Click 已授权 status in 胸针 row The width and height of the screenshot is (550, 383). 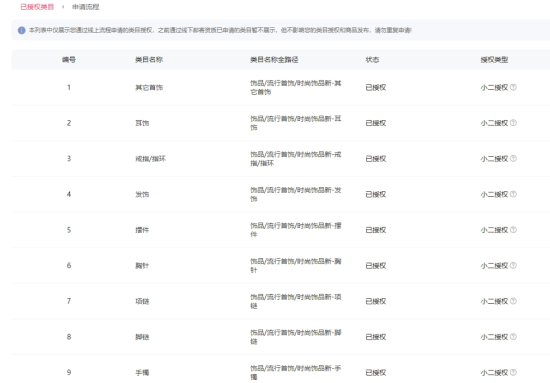point(376,266)
